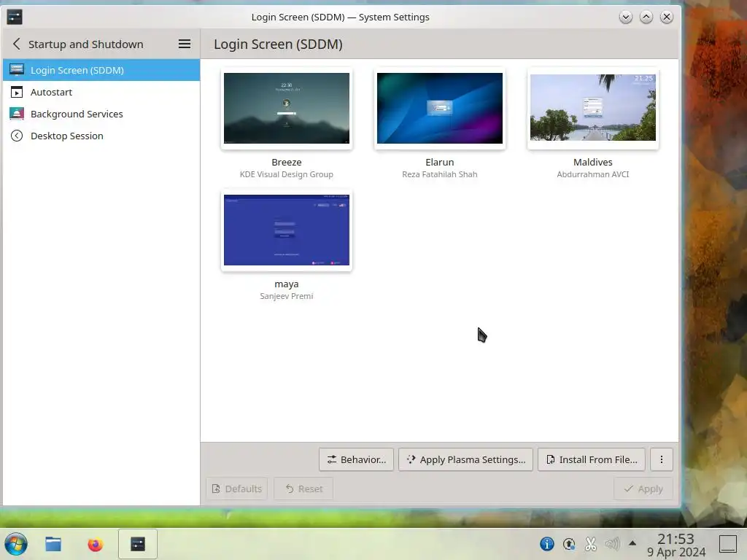Open the application launcher start menu
747x560 pixels.
[16, 544]
